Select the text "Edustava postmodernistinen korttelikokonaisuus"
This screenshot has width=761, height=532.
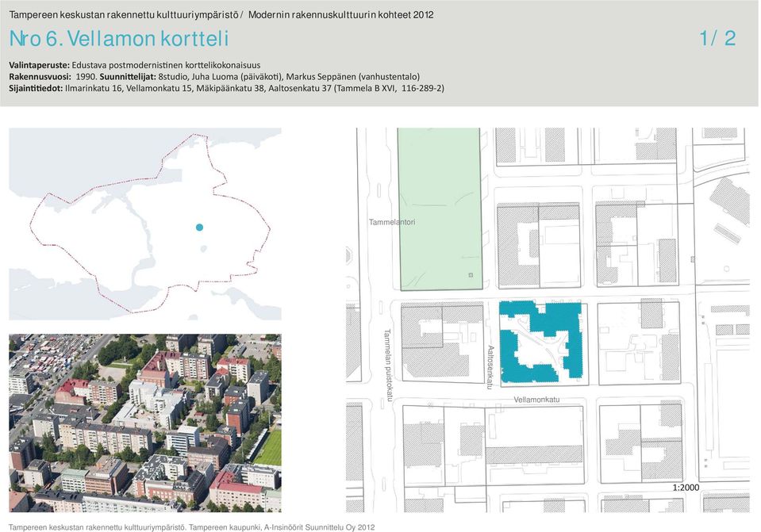point(166,65)
